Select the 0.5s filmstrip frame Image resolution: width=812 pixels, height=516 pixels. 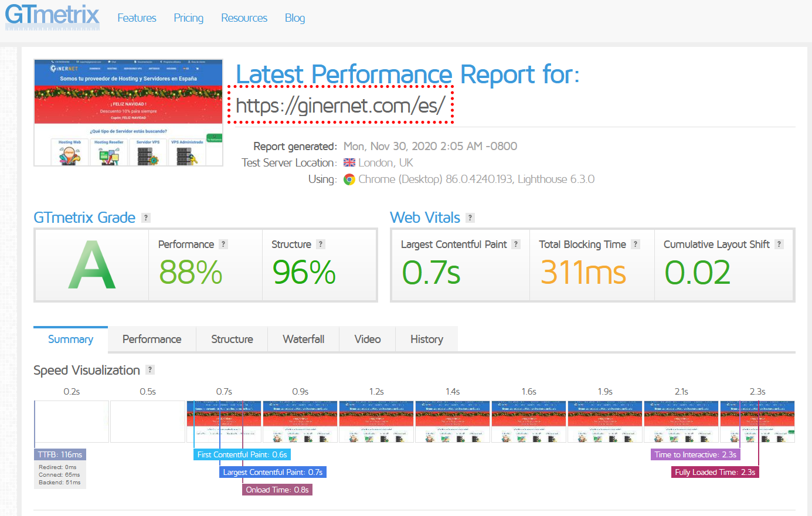tap(148, 422)
